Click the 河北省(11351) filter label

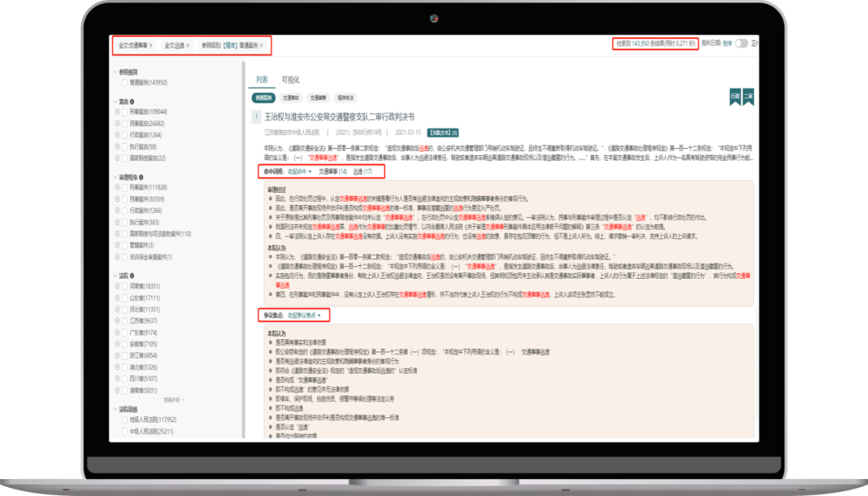click(x=145, y=309)
